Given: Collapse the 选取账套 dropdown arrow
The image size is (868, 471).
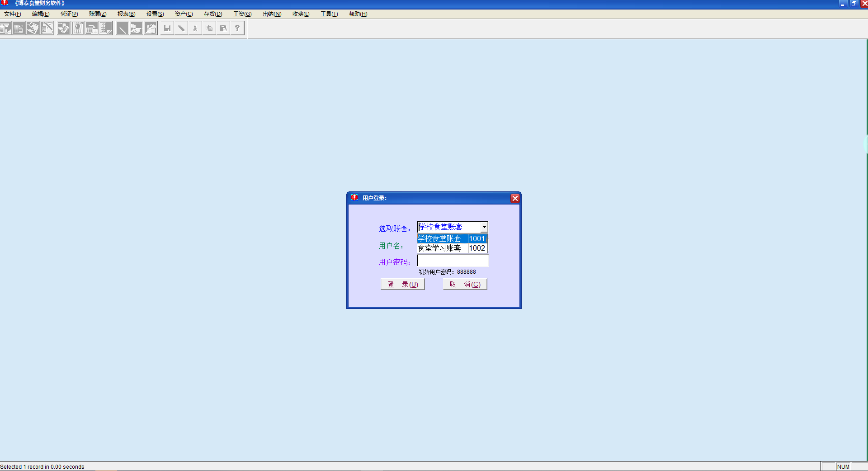Looking at the screenshot, I should tap(484, 227).
